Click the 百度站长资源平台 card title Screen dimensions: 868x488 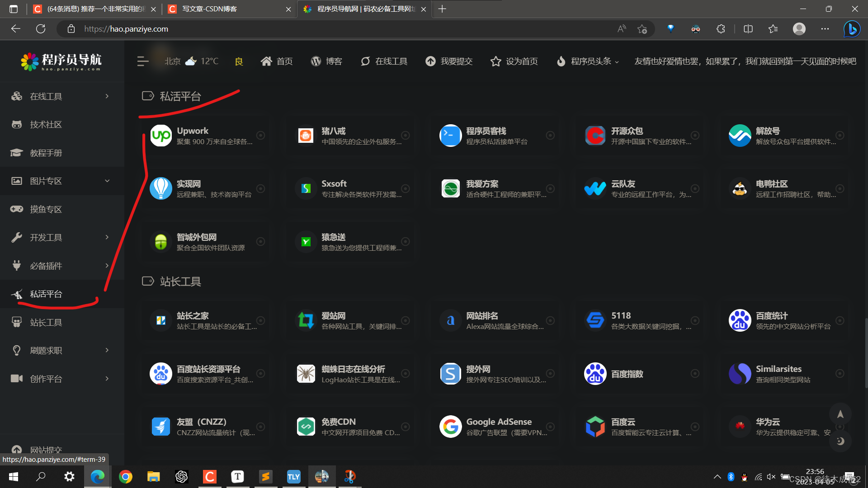point(208,369)
